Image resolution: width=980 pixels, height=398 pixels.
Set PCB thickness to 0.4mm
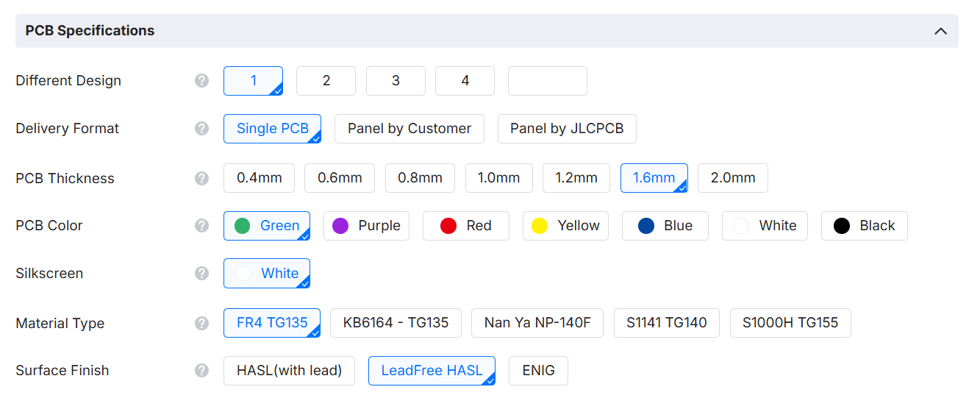pyautogui.click(x=259, y=178)
